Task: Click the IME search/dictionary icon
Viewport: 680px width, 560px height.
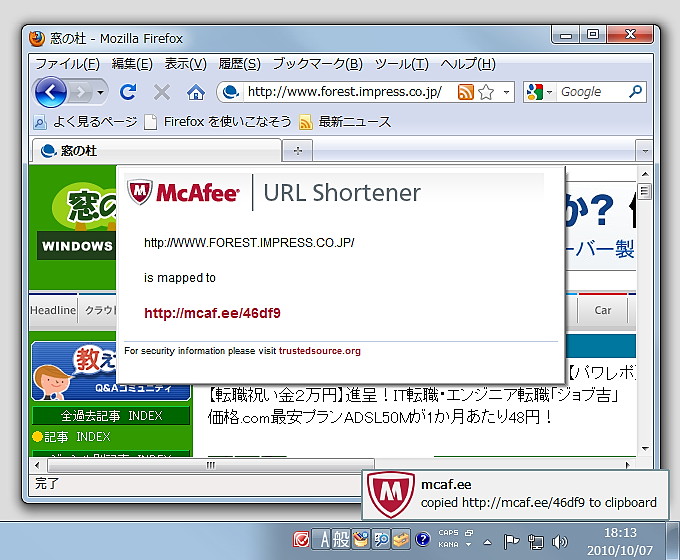Action: 381,540
